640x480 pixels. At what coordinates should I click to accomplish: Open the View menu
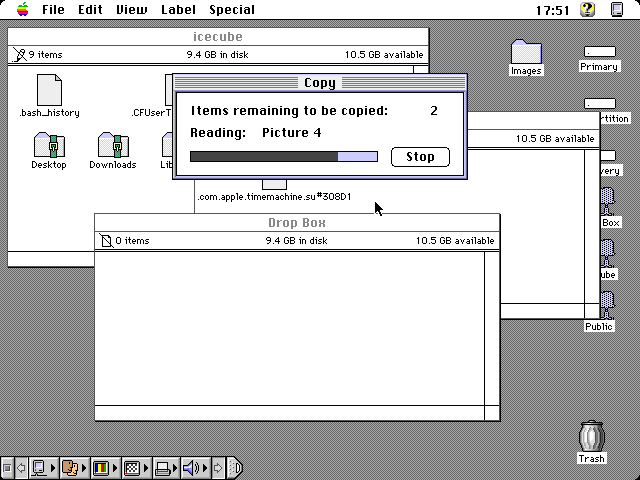tap(131, 9)
